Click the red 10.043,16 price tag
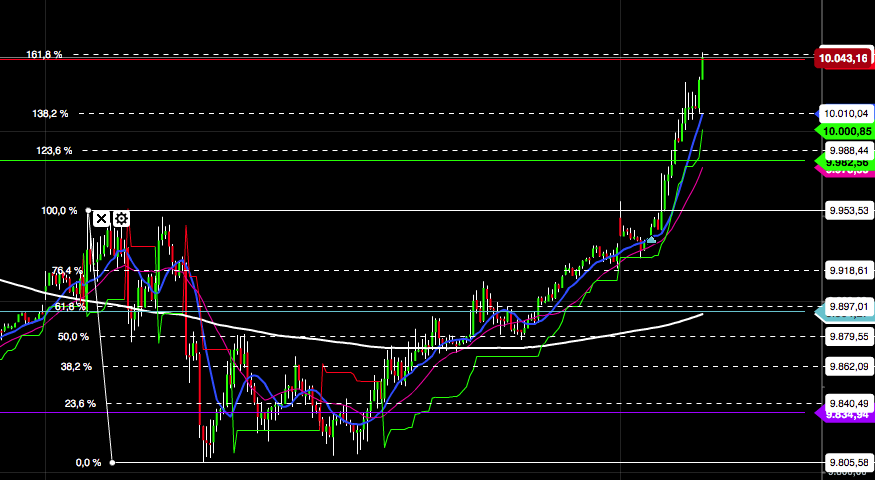Image resolution: width=875 pixels, height=480 pixels. (843, 57)
